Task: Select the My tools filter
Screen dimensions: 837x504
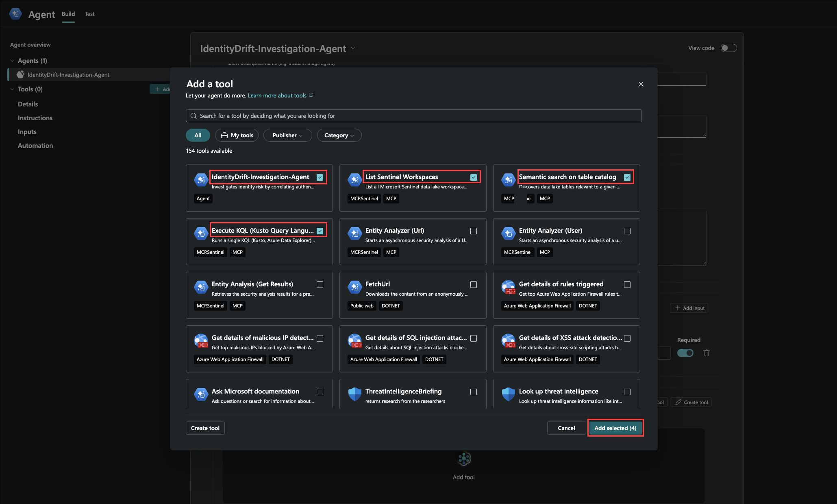Action: point(237,135)
